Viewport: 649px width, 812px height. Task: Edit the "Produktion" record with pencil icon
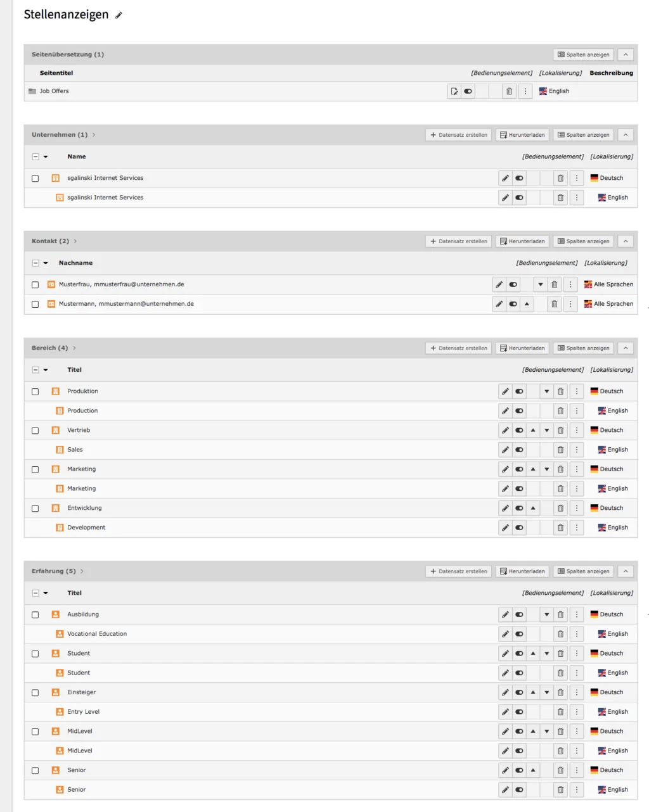point(504,391)
